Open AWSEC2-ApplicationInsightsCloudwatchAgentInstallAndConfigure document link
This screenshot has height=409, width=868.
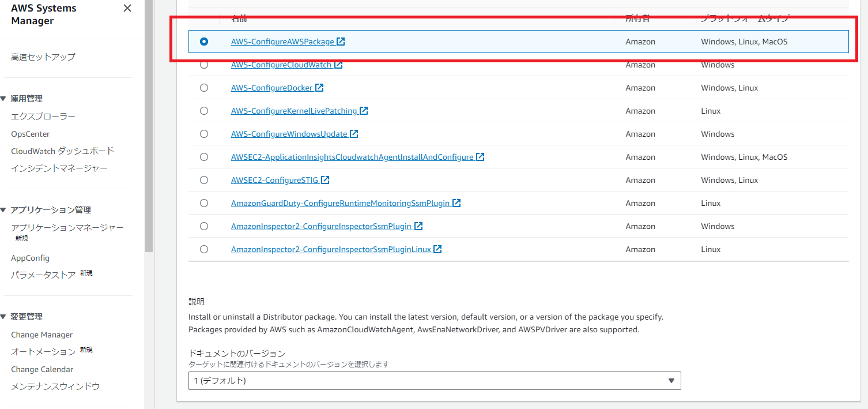(x=352, y=157)
